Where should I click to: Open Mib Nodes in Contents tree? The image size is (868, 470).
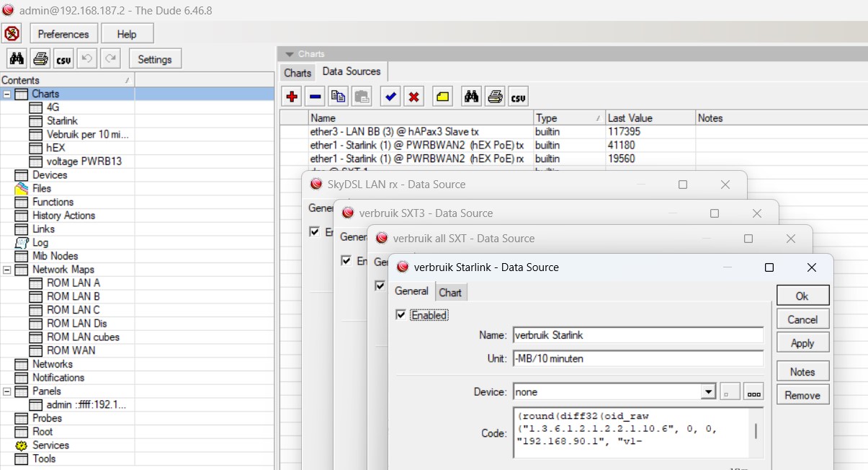tap(55, 256)
